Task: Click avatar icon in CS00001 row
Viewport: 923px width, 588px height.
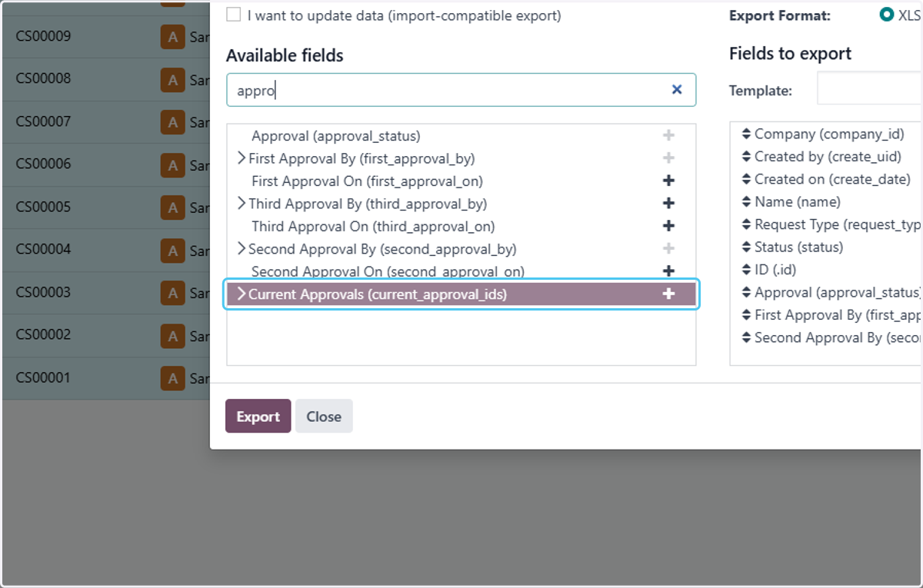Action: pos(173,378)
